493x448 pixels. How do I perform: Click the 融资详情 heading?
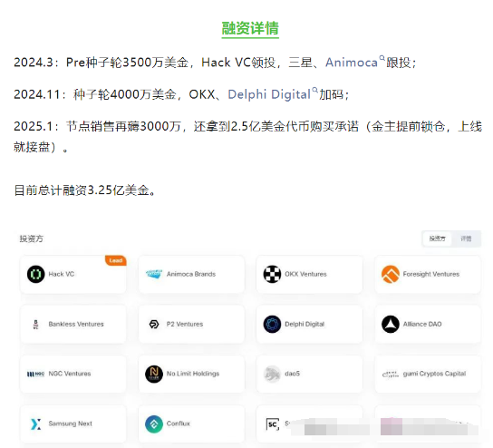[250, 28]
